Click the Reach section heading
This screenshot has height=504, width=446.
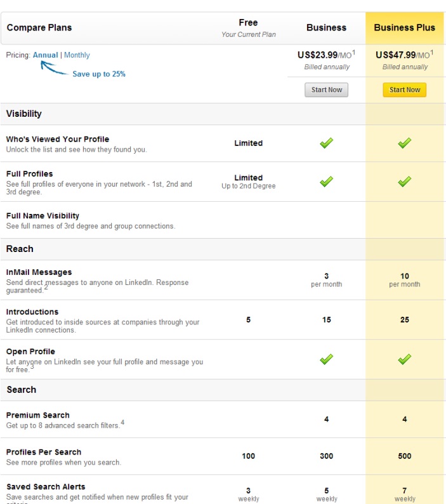click(20, 249)
